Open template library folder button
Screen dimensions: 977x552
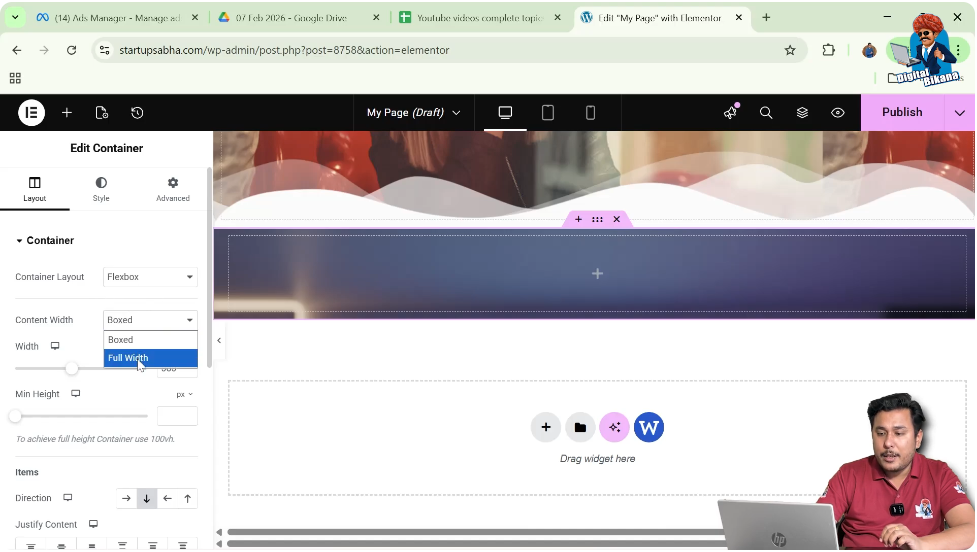pos(580,427)
